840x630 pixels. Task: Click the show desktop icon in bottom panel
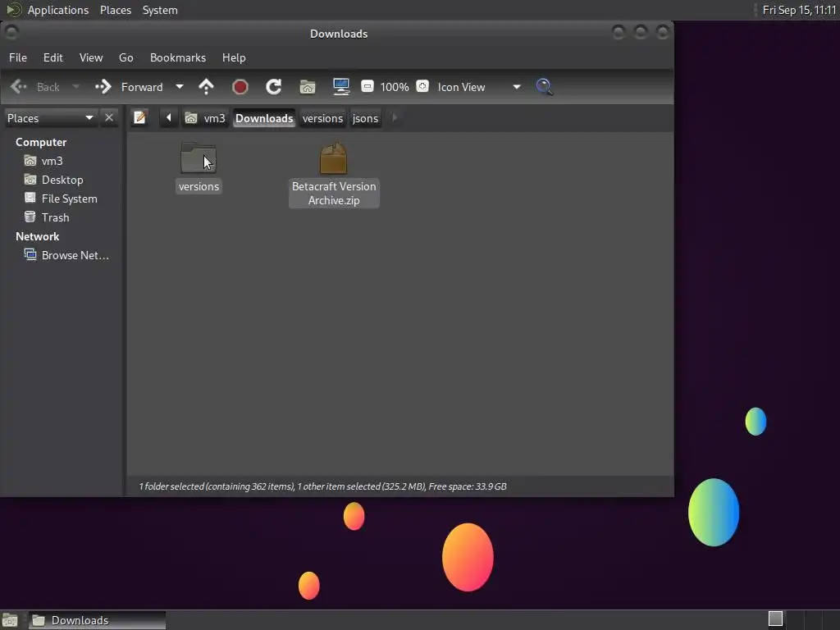coord(10,620)
